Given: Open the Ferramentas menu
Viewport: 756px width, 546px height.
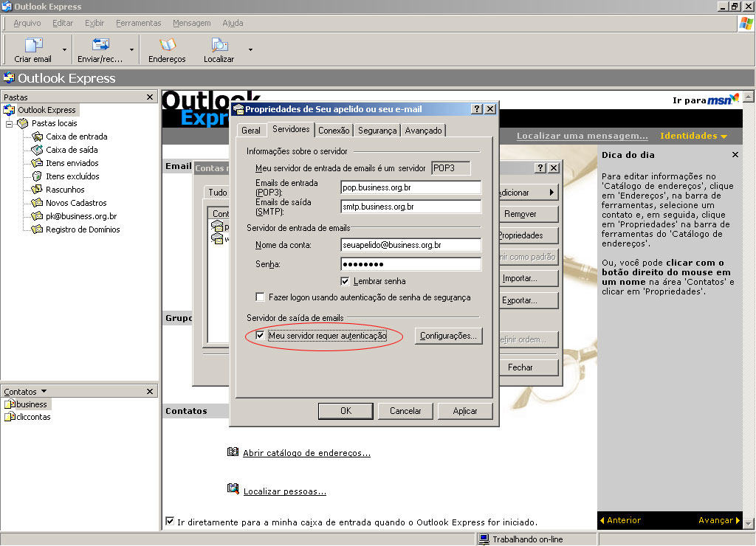Looking at the screenshot, I should pos(138,23).
